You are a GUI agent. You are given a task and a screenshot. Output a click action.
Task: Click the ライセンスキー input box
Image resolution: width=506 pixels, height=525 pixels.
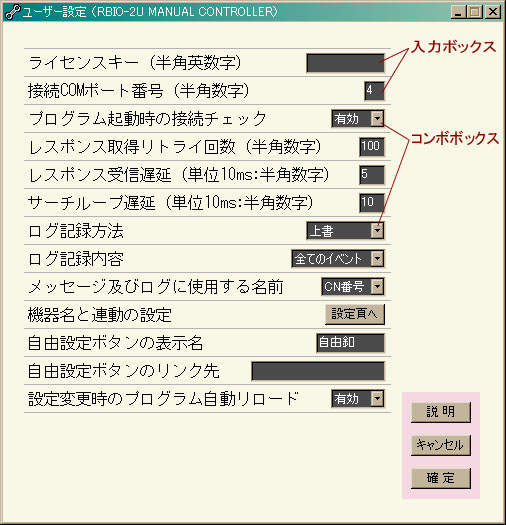point(345,63)
